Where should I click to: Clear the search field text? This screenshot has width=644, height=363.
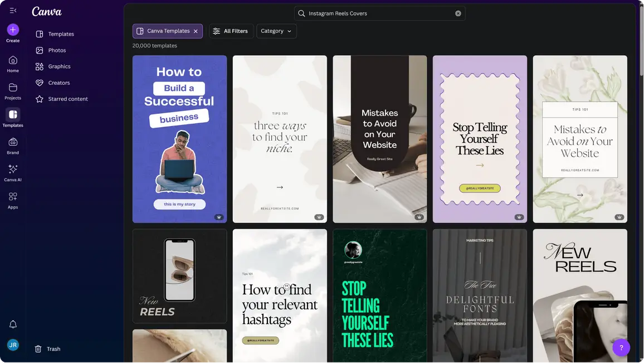tap(458, 13)
